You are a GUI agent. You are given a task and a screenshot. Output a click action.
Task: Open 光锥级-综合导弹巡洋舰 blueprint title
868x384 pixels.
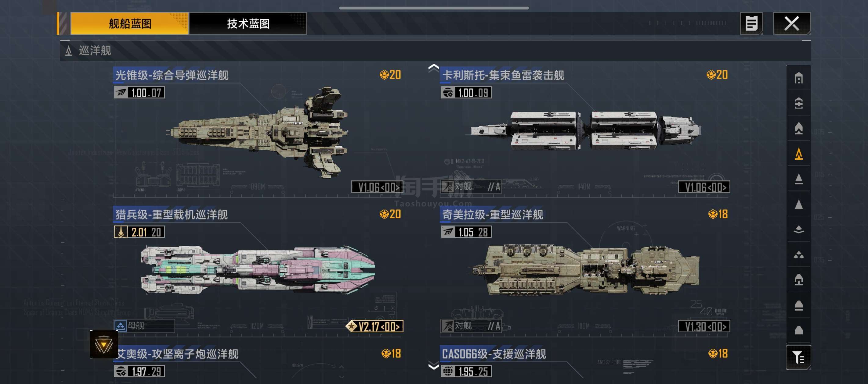172,75
